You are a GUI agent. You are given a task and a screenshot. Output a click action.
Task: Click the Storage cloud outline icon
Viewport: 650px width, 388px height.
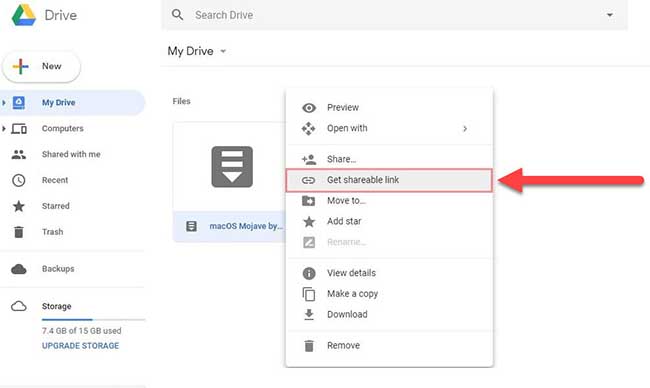pyautogui.click(x=19, y=307)
